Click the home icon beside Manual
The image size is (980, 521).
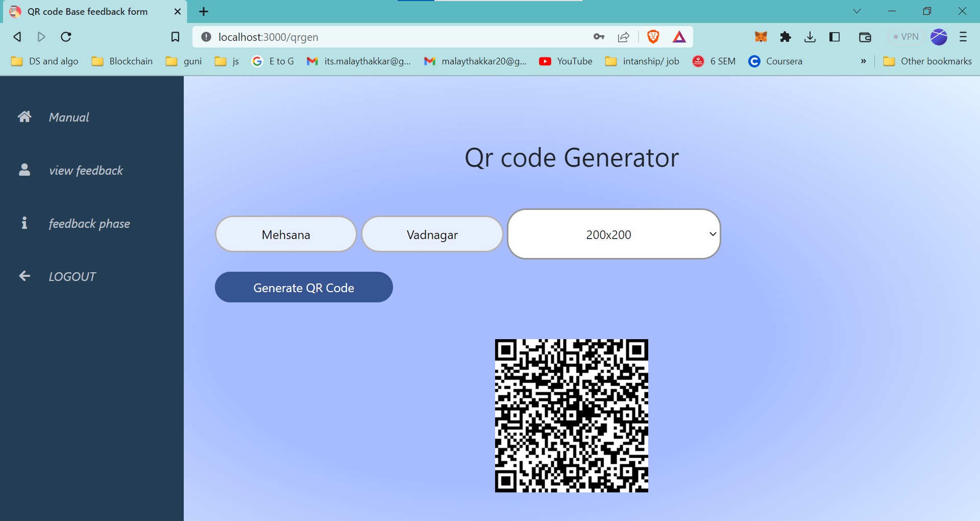coord(24,117)
